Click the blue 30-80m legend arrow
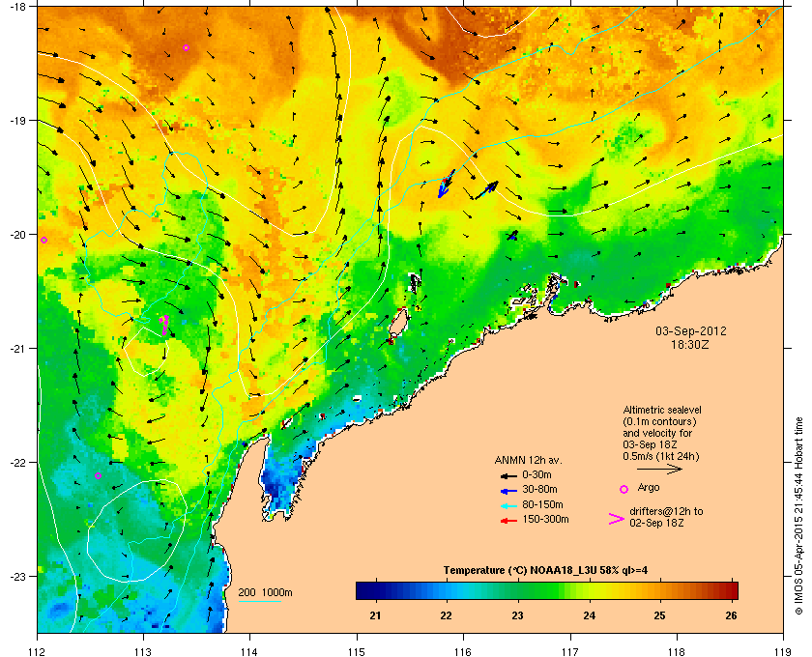 point(508,490)
